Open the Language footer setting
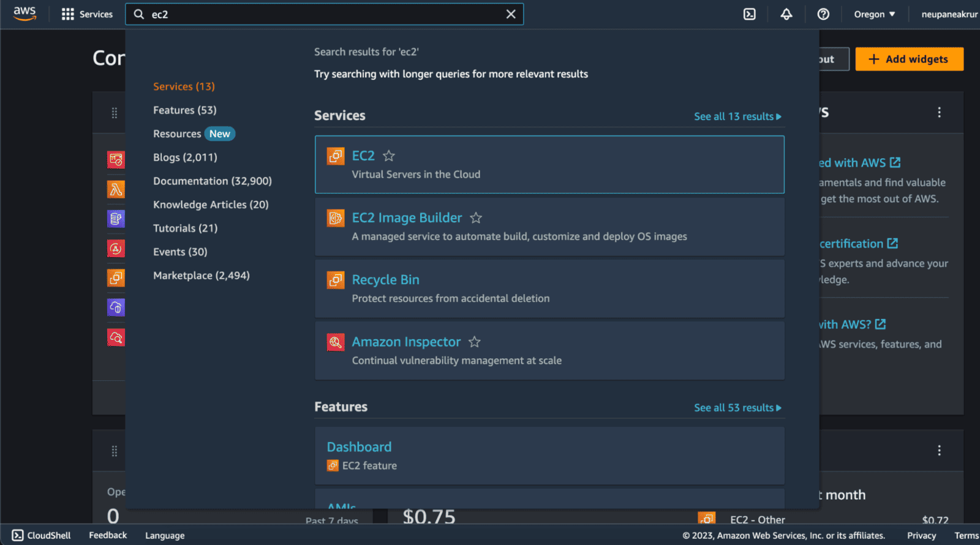Screen dimensions: 980x545 (x=165, y=535)
